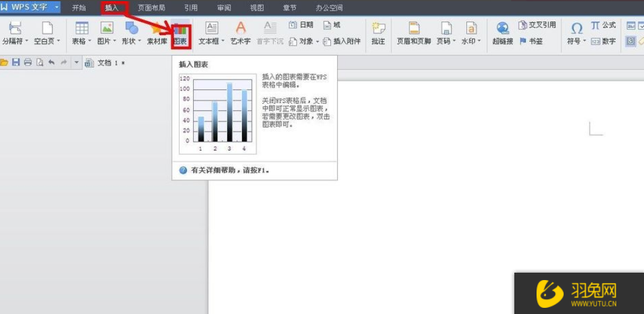Add a 书签 bookmark
644x314 pixels.
530,41
